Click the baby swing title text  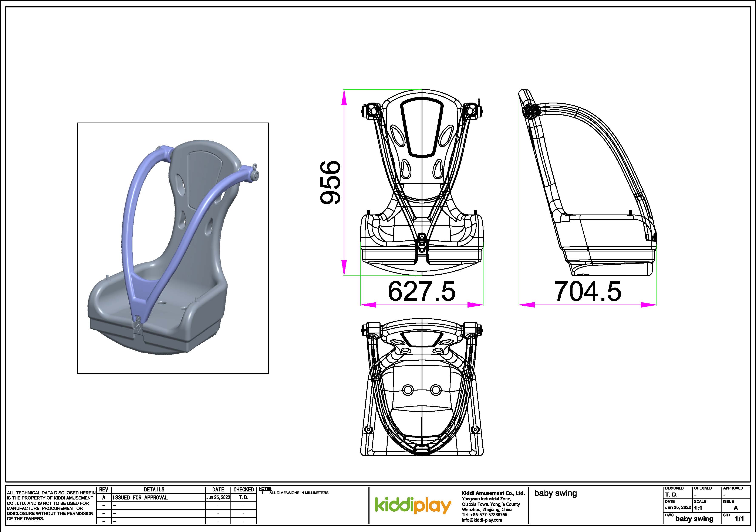[556, 494]
